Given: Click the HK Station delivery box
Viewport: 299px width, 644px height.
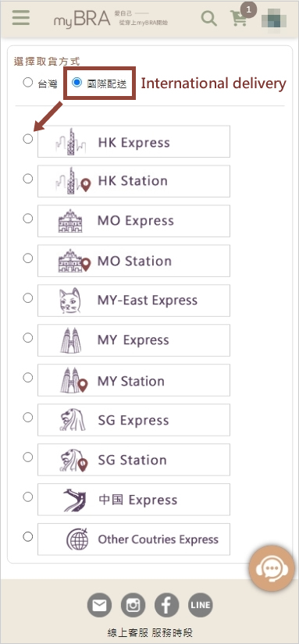Looking at the screenshot, I should (x=134, y=181).
